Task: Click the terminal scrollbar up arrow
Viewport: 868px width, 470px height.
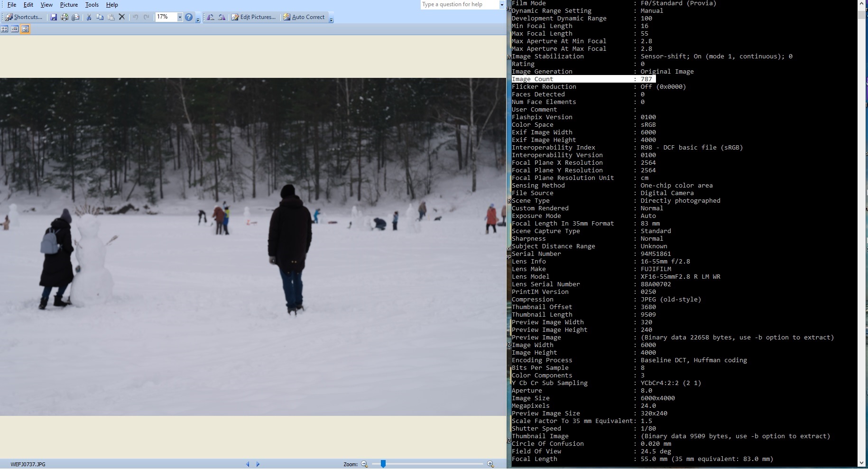Action: point(861,4)
